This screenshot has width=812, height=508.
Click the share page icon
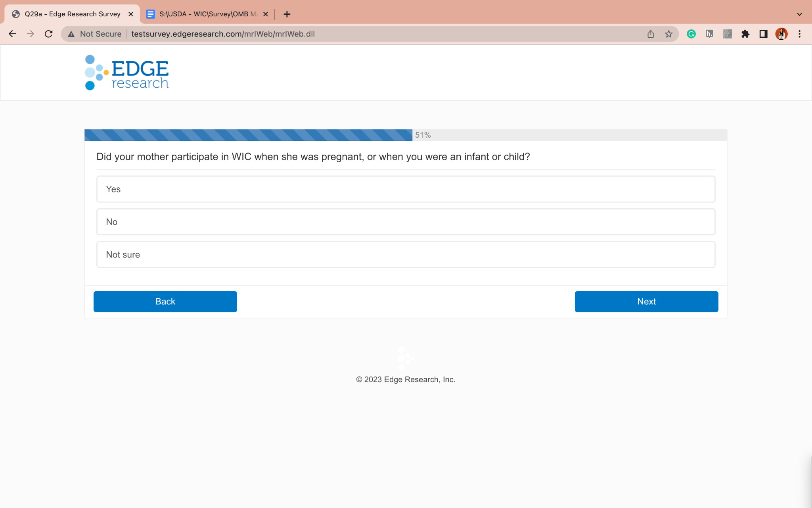[651, 34]
